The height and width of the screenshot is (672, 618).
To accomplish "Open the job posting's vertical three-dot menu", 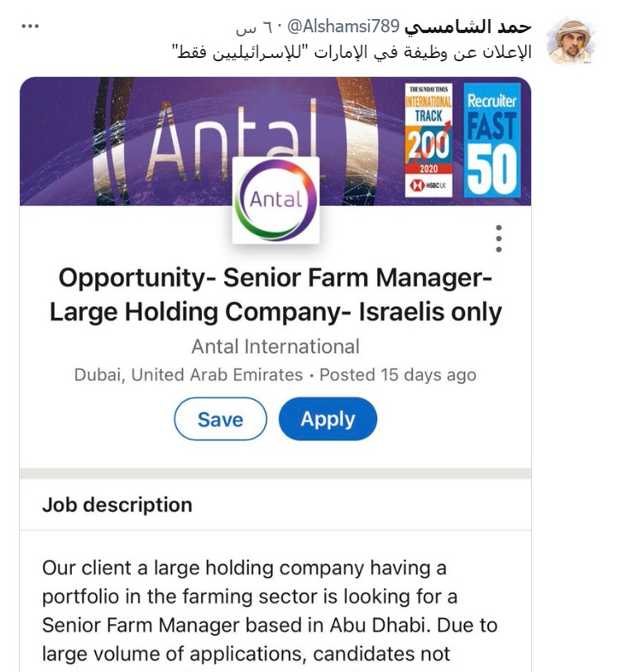I will 498,238.
